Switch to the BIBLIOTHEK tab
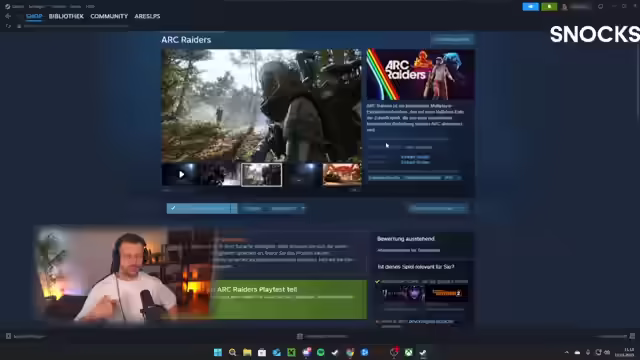640x360 pixels. coord(66,16)
